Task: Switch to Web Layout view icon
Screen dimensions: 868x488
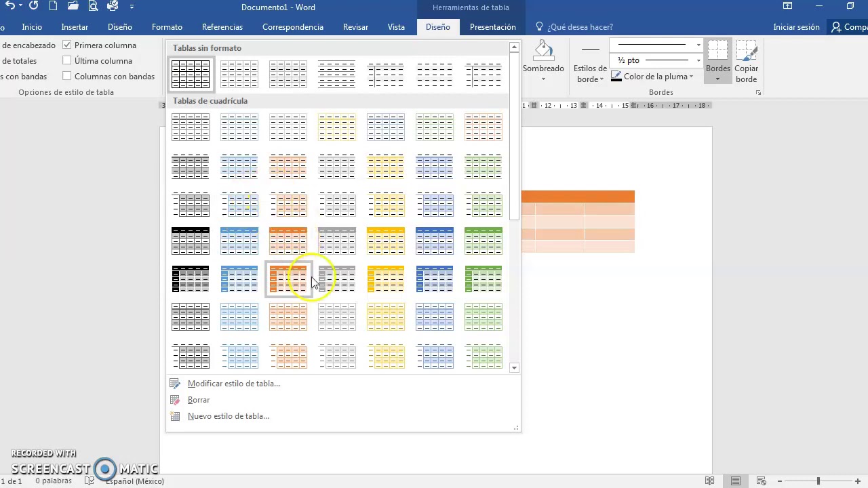Action: 761,481
